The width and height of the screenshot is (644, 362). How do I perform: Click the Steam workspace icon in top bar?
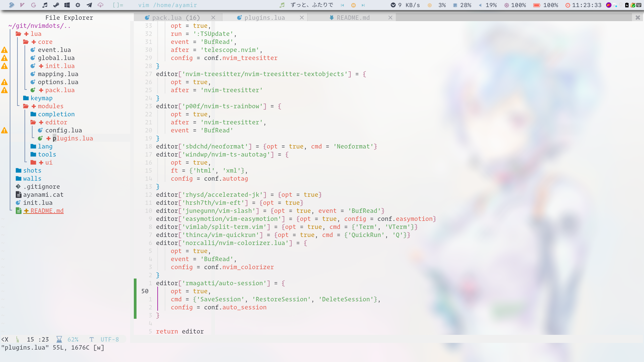56,5
